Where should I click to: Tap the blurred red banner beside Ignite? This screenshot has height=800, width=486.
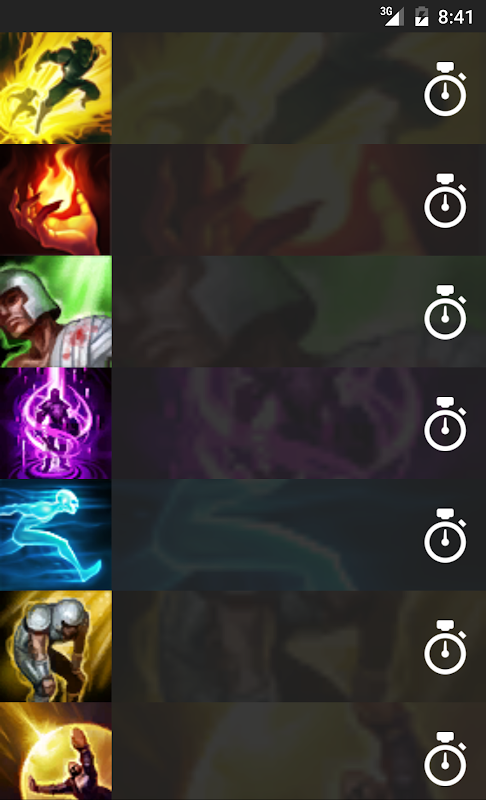tap(299, 199)
